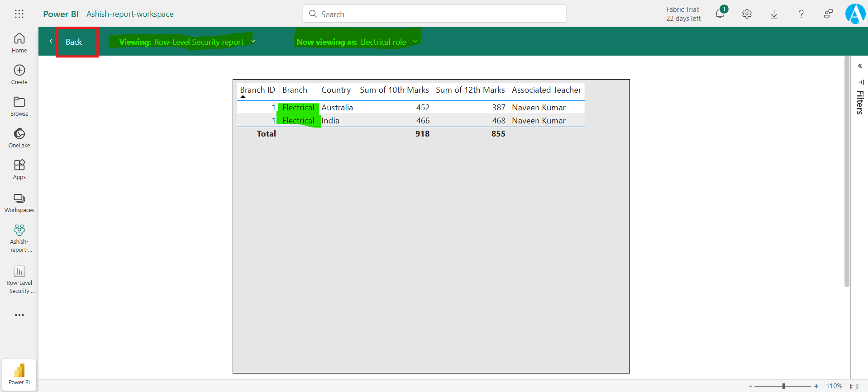Open the Help question mark
The image size is (868, 392).
coord(801,14)
